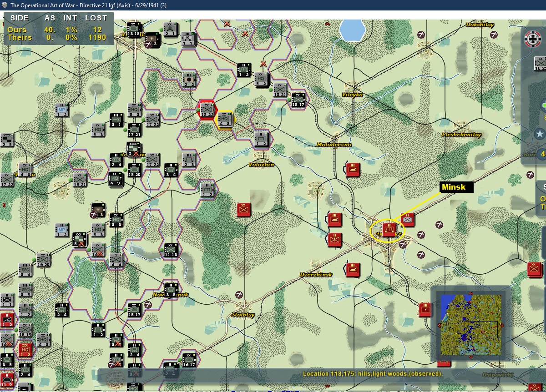Select black unit 15 17 west of Vileyka

pyautogui.click(x=298, y=100)
